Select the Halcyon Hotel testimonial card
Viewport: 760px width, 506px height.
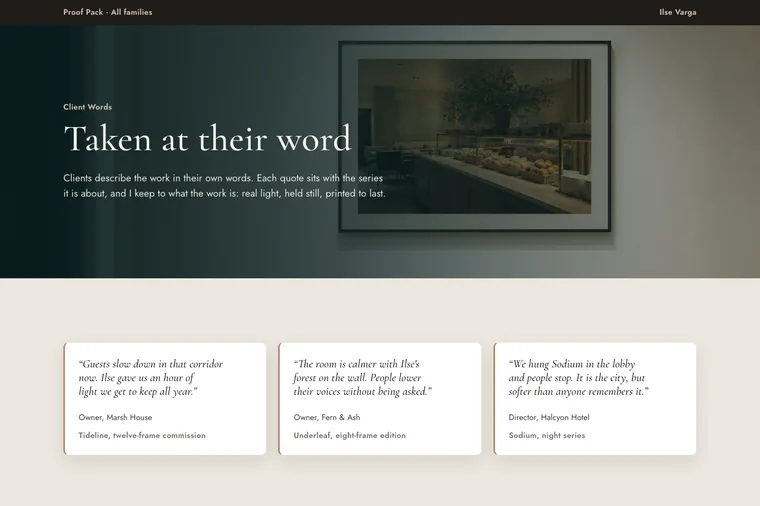point(595,398)
